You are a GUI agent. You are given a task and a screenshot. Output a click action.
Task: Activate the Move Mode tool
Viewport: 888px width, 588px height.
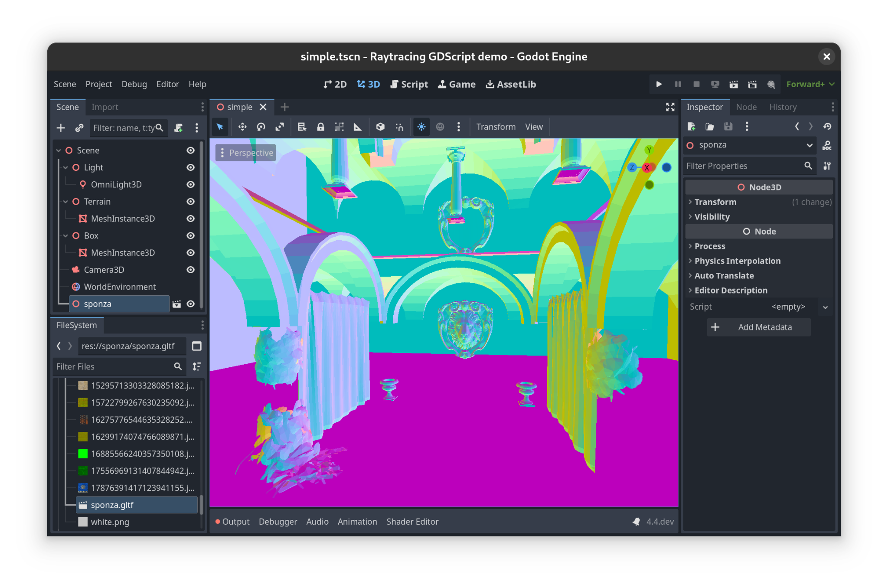(242, 127)
